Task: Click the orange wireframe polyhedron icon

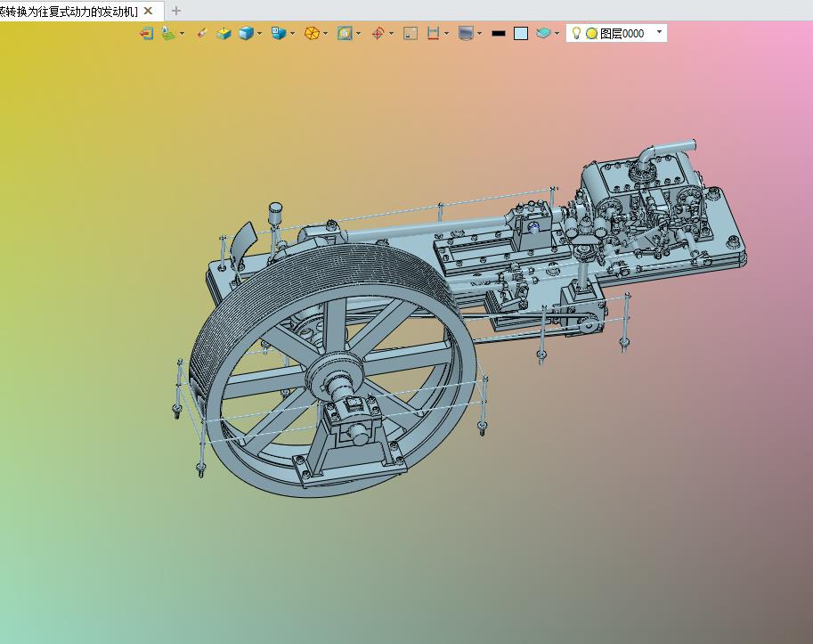Action: click(312, 34)
